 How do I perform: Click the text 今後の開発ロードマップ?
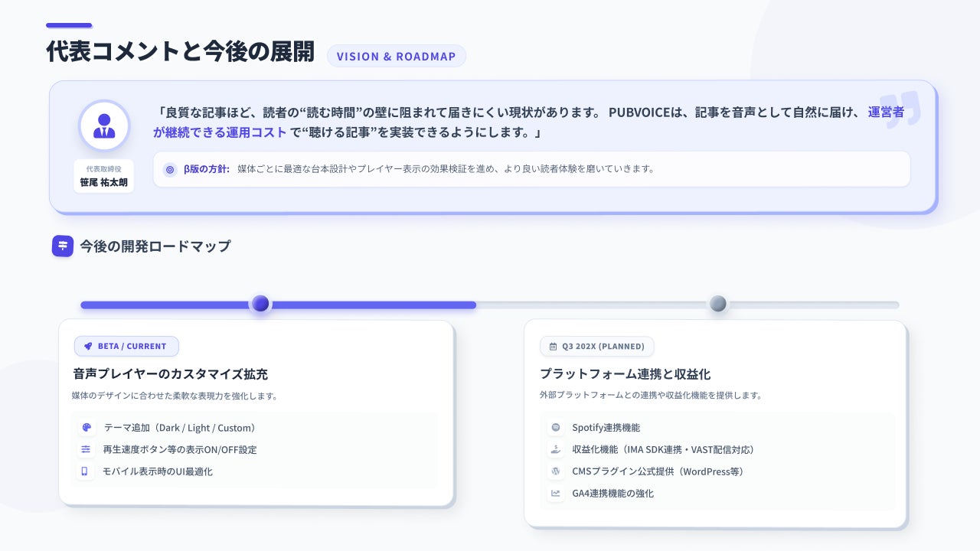pyautogui.click(x=155, y=246)
